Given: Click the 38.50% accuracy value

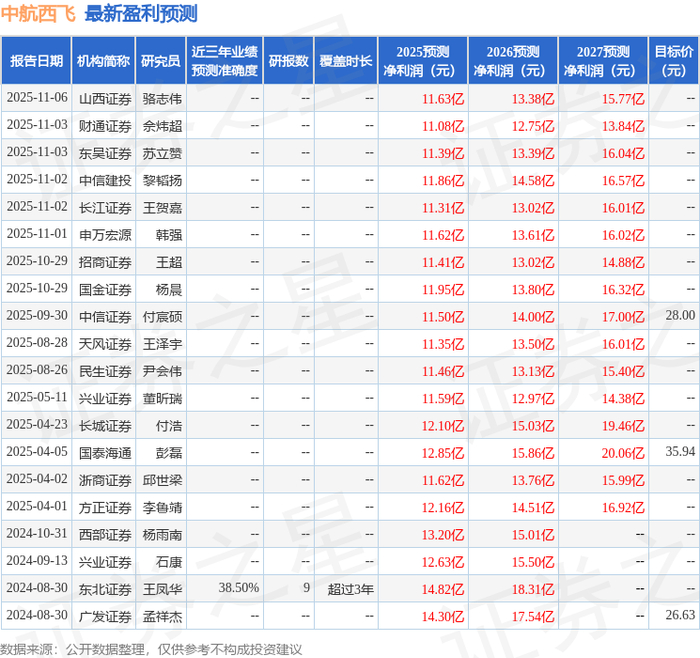Looking at the screenshot, I should [239, 587].
